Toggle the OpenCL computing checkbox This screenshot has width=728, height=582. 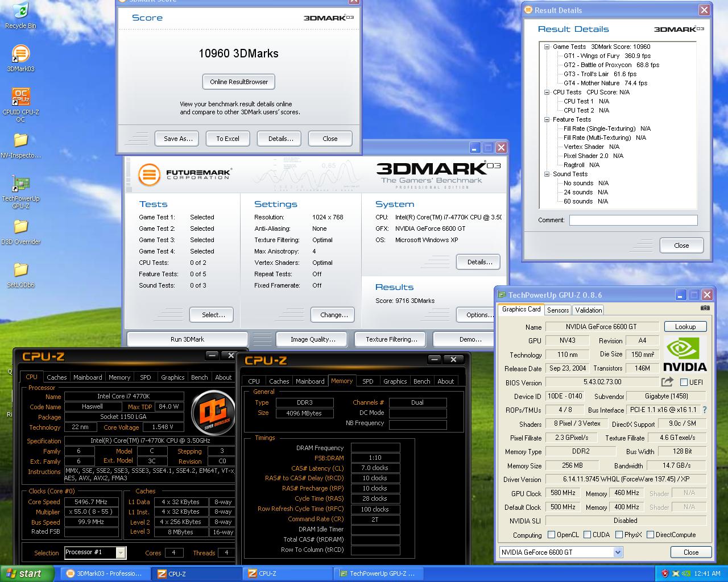(551, 534)
